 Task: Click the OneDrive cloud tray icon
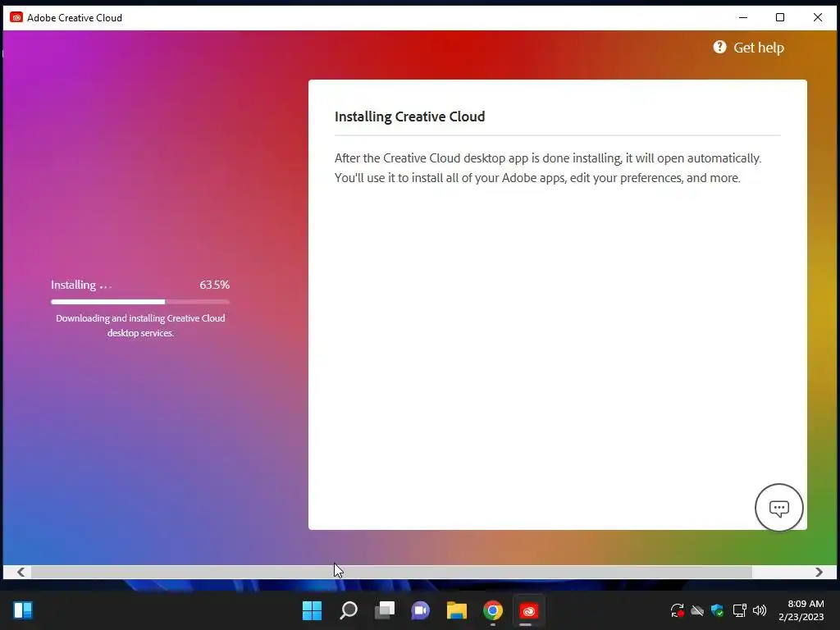[x=697, y=610]
